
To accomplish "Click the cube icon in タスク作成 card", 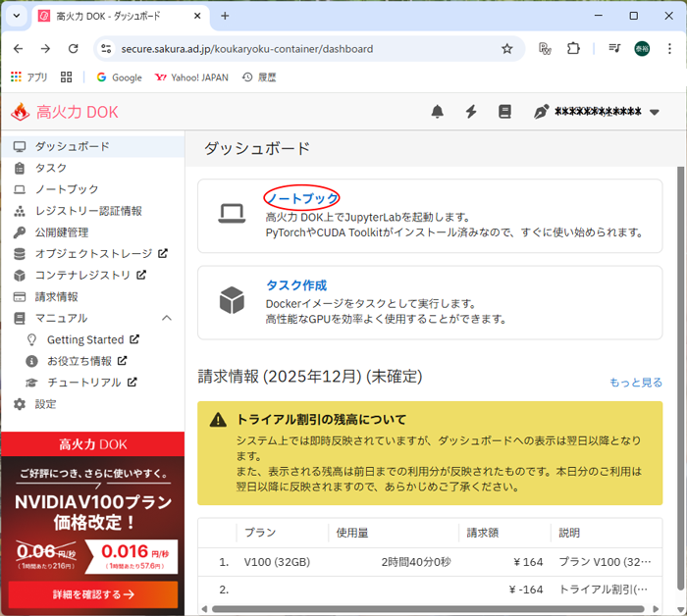I will [x=232, y=300].
